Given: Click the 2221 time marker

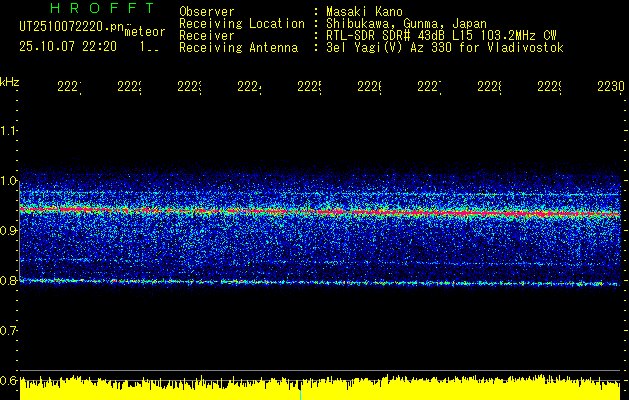Looking at the screenshot, I should (x=70, y=87).
